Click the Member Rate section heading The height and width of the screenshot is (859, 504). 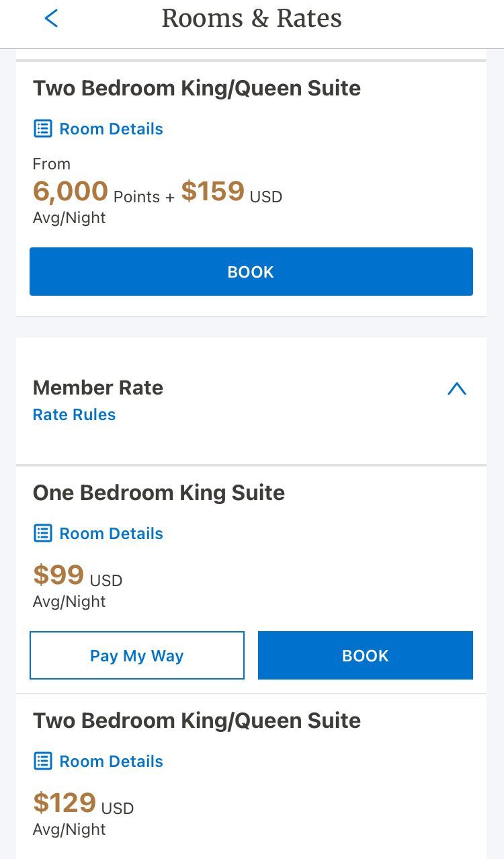[x=98, y=388]
